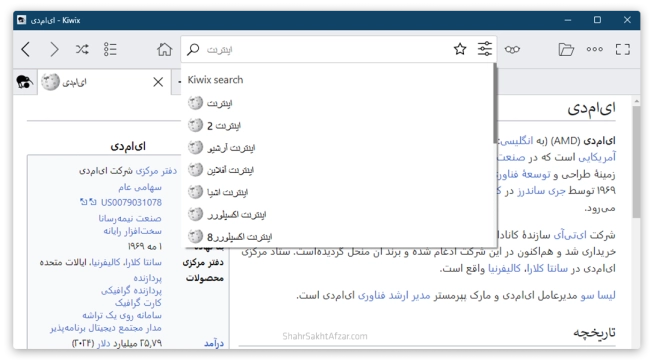This screenshot has width=650, height=364.
Task: Select suggestion اینترنت آنلاین
Action: (339, 170)
